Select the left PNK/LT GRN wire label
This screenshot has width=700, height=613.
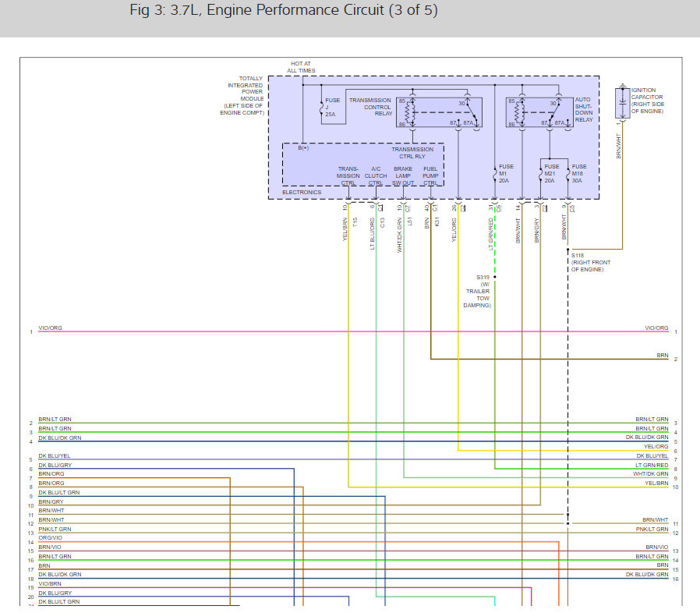click(55, 529)
